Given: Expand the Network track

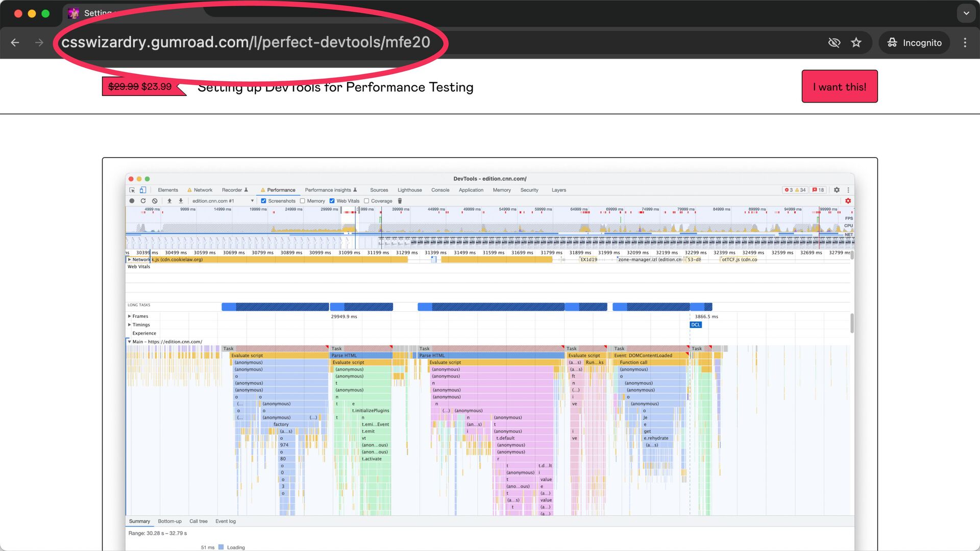Looking at the screenshot, I should click(x=129, y=260).
